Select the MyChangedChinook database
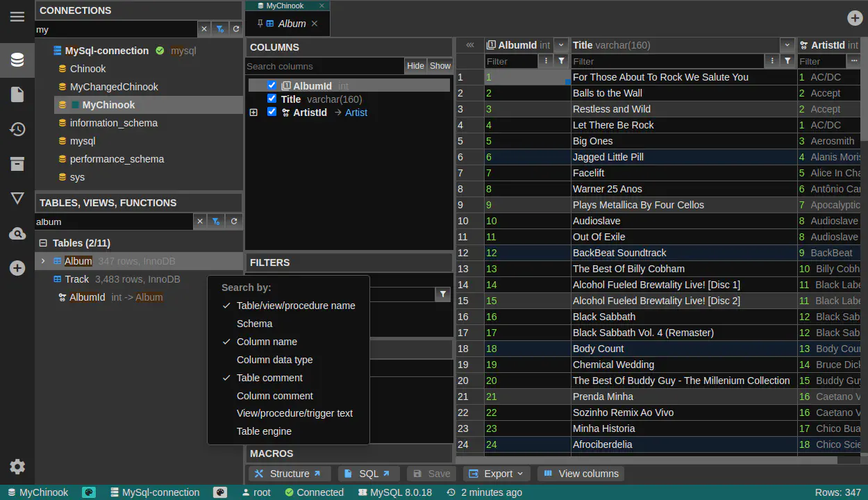This screenshot has width=868, height=500. [x=114, y=87]
